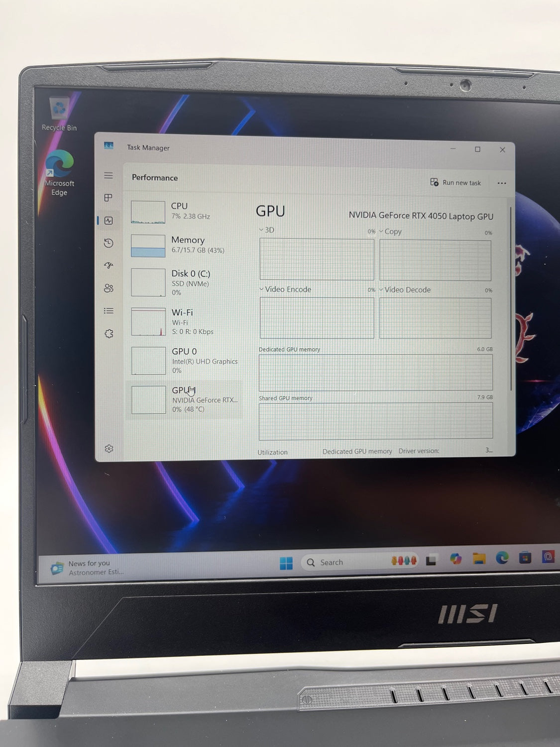Select the CPU performance item

click(184, 211)
